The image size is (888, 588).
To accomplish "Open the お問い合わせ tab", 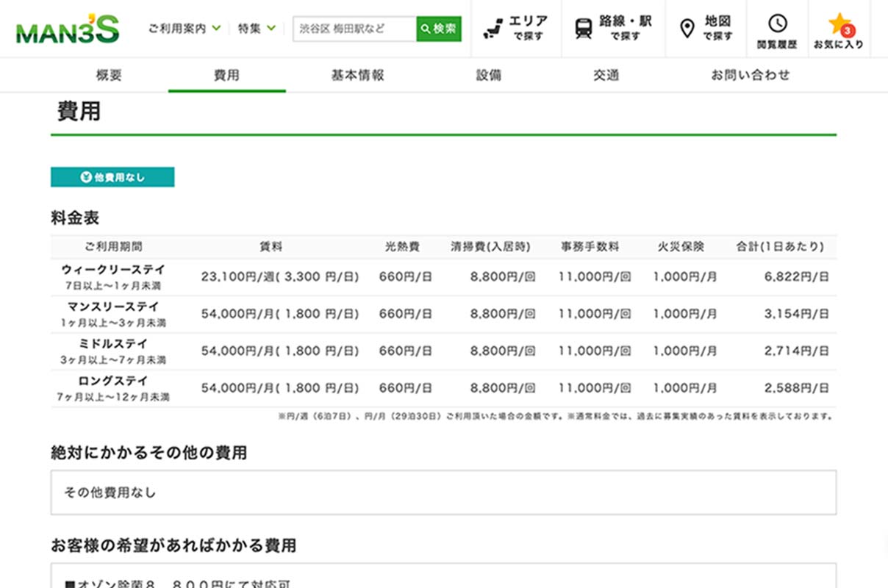I will [751, 75].
